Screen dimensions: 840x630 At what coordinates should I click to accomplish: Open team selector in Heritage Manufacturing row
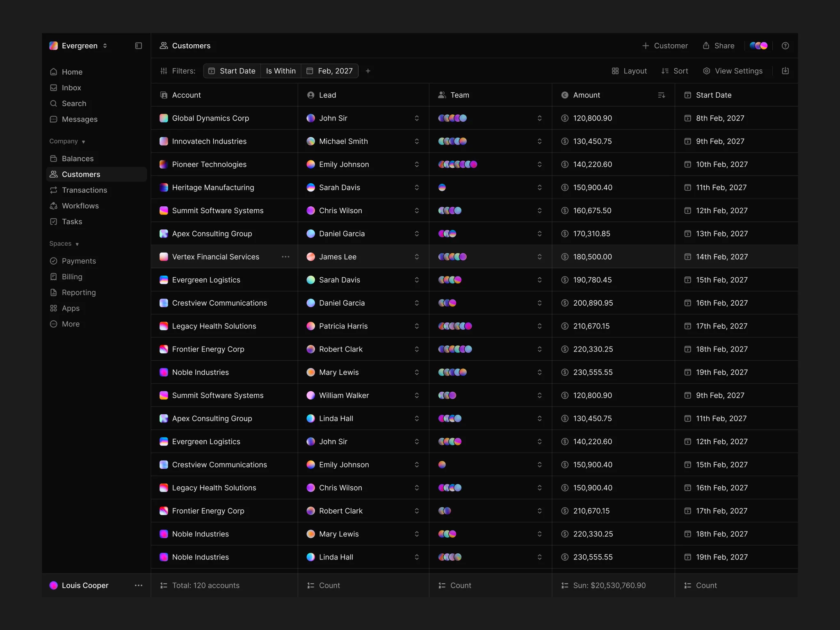539,187
